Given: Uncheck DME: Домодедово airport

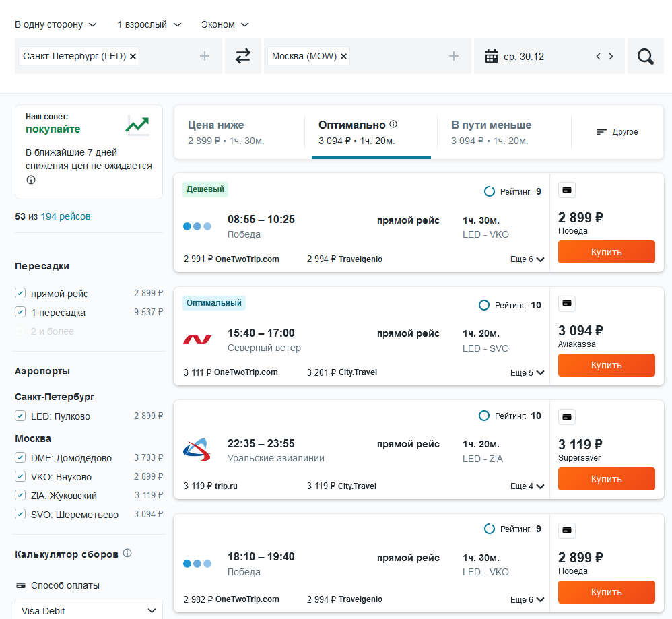Looking at the screenshot, I should (x=20, y=457).
